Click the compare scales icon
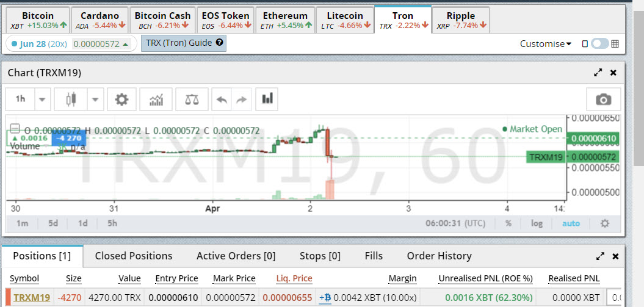 192,99
